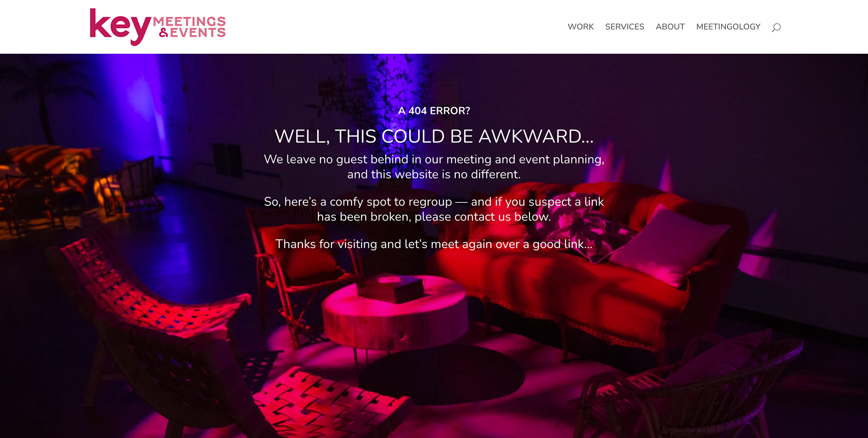Click the wicker chair at bottom right
The width and height of the screenshot is (868, 438).
(x=692, y=389)
